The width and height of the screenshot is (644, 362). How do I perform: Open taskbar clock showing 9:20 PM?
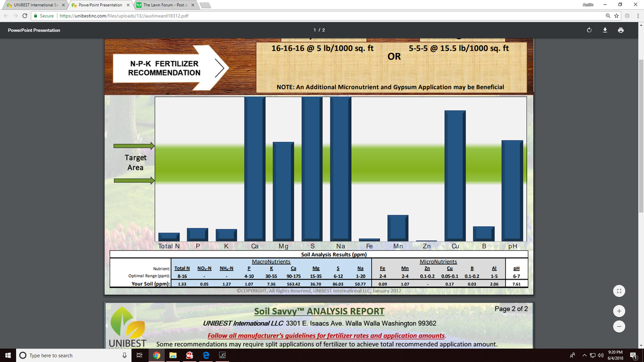click(615, 355)
